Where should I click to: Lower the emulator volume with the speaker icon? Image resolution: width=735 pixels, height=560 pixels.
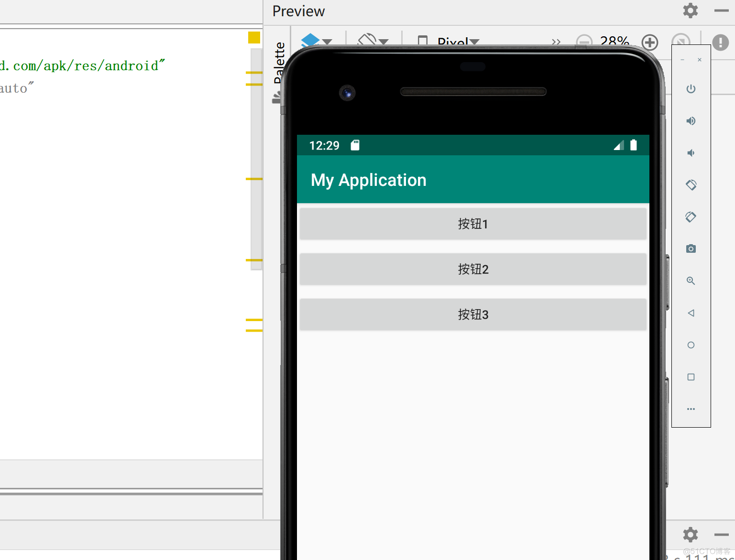click(x=691, y=153)
